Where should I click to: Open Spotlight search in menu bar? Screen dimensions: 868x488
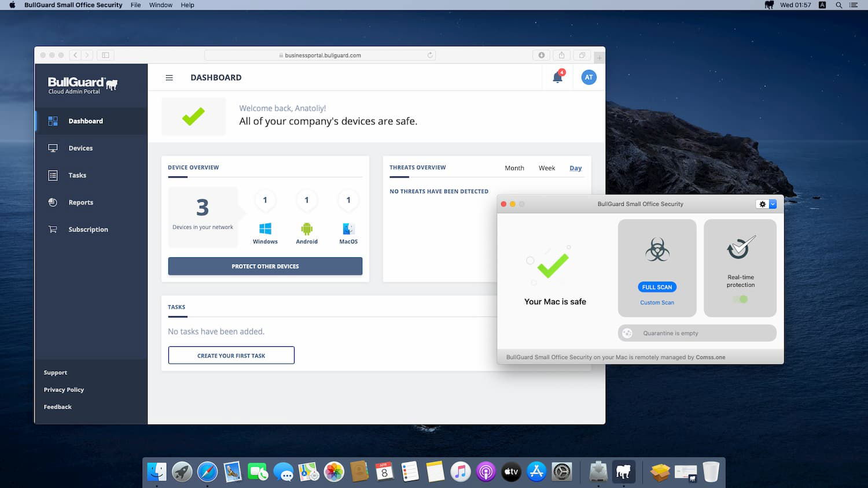tap(838, 5)
